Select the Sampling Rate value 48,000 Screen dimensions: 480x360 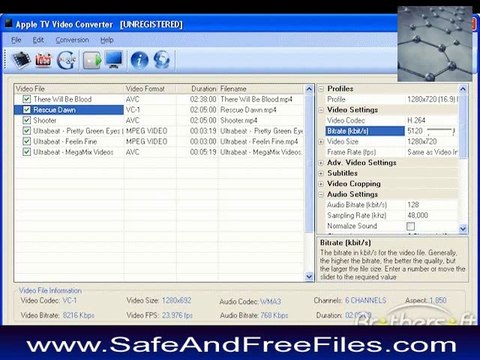click(418, 215)
